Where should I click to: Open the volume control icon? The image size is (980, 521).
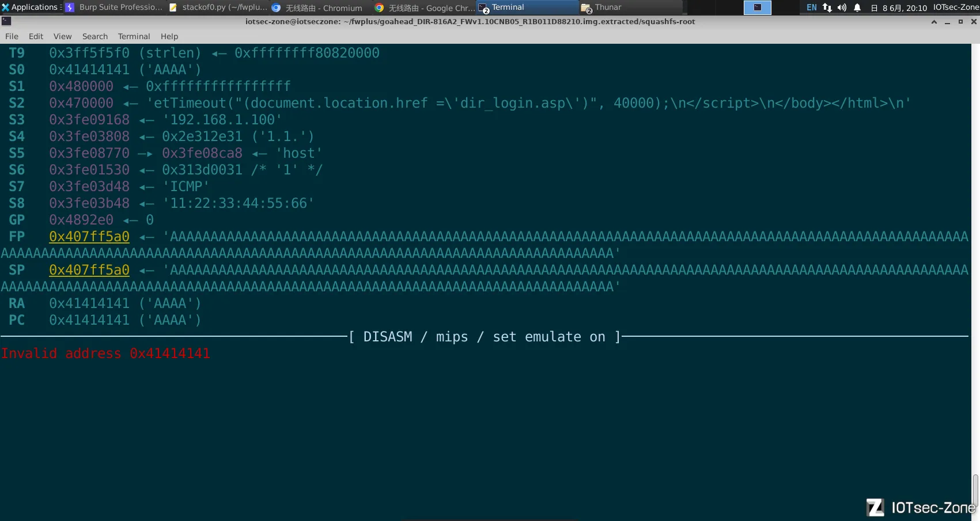click(842, 7)
